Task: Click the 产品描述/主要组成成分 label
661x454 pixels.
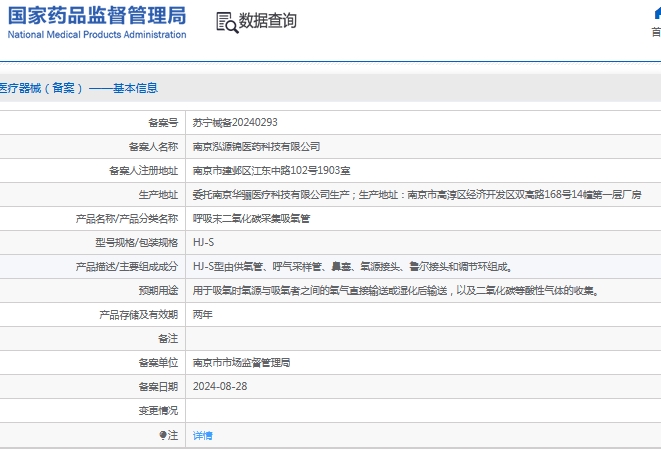Action: click(x=127, y=267)
